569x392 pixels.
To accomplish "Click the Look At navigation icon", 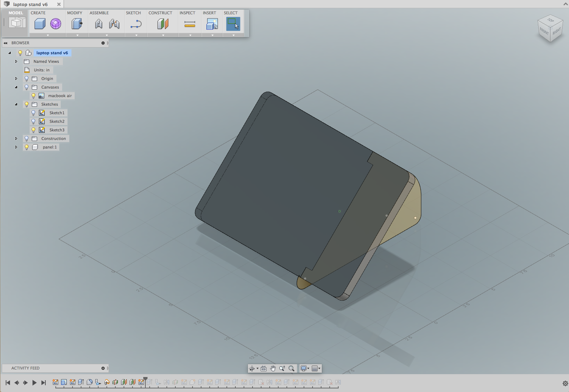I will click(264, 368).
